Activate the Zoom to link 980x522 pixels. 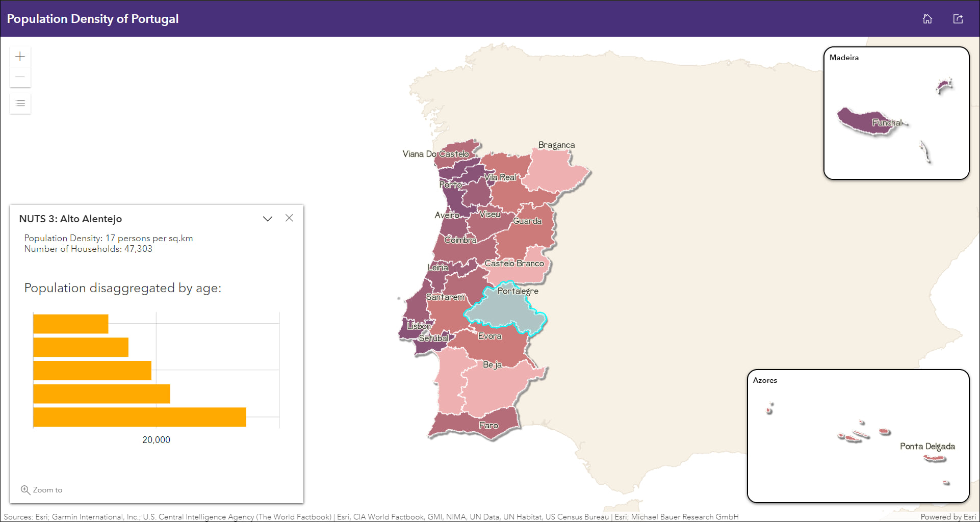[47, 490]
